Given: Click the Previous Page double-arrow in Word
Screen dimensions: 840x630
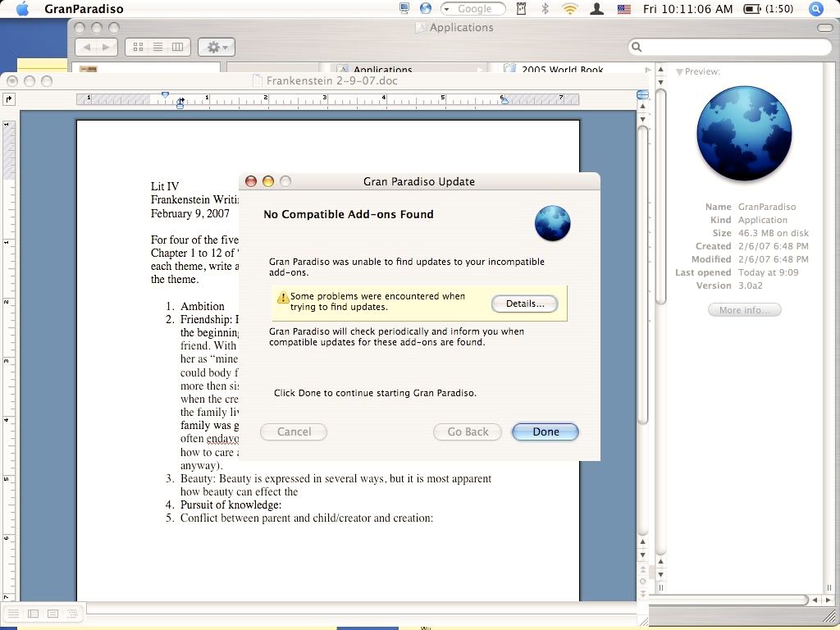Looking at the screenshot, I should coord(643,569).
